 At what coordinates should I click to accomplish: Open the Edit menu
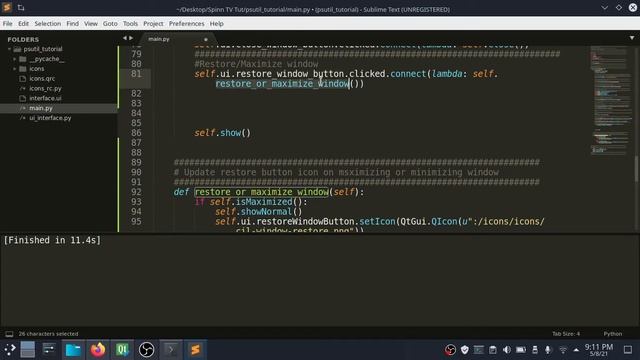click(23, 24)
